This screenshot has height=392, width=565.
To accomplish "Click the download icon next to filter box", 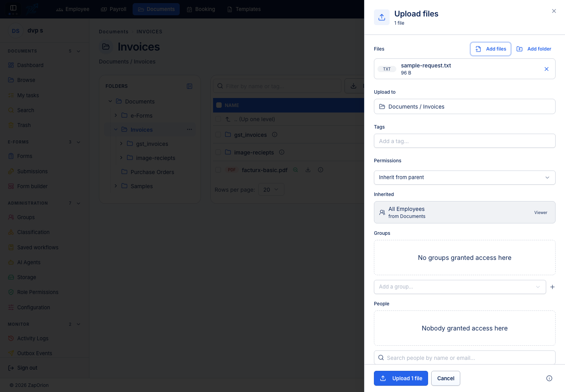I will point(354,86).
